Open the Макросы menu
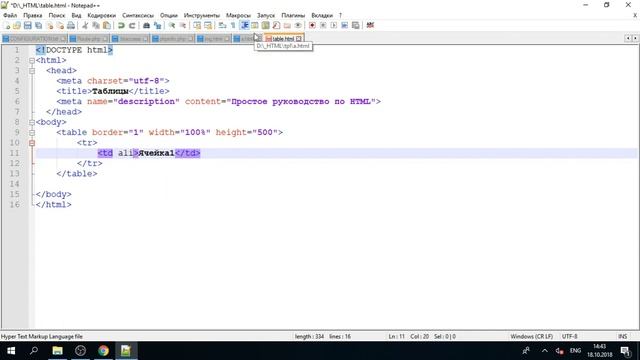Image resolution: width=640 pixels, height=360 pixels. click(238, 15)
